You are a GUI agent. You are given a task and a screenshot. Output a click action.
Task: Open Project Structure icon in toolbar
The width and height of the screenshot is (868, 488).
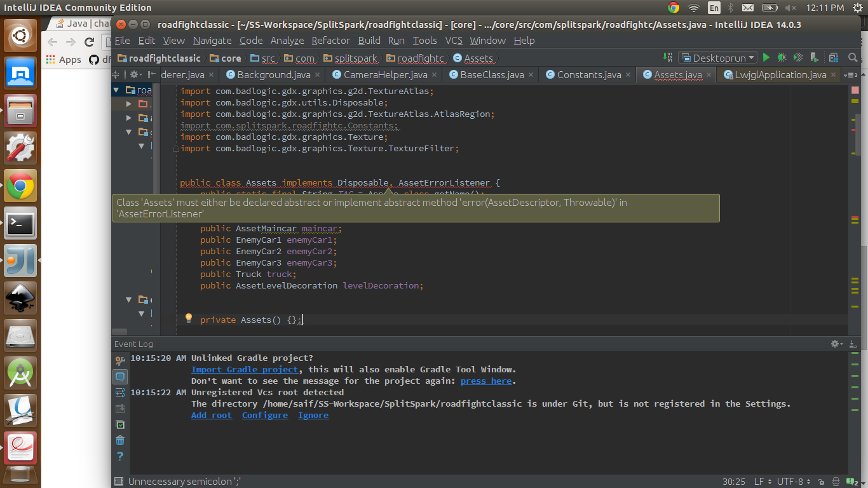(x=833, y=58)
